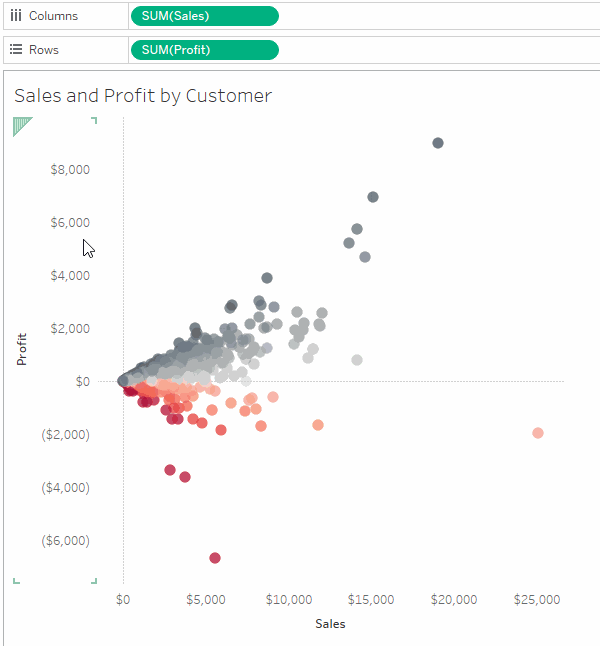Click the top-right green corner bracket marker

[94, 120]
